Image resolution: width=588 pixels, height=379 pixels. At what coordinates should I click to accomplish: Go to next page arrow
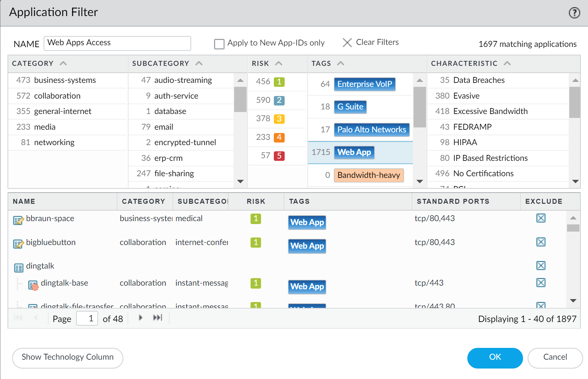[x=140, y=318]
